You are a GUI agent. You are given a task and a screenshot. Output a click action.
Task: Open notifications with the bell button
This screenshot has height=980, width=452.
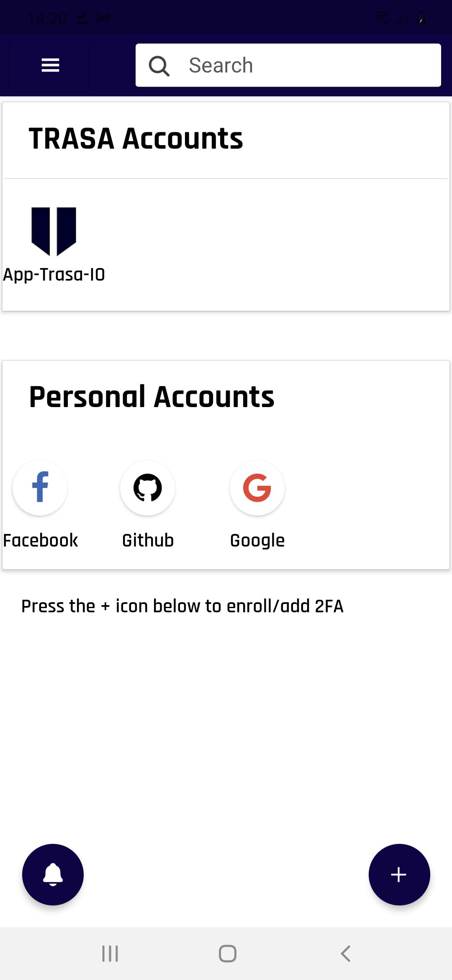[53, 874]
